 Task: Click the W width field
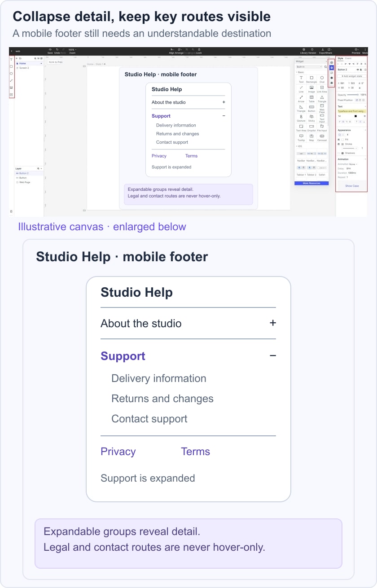342,88
